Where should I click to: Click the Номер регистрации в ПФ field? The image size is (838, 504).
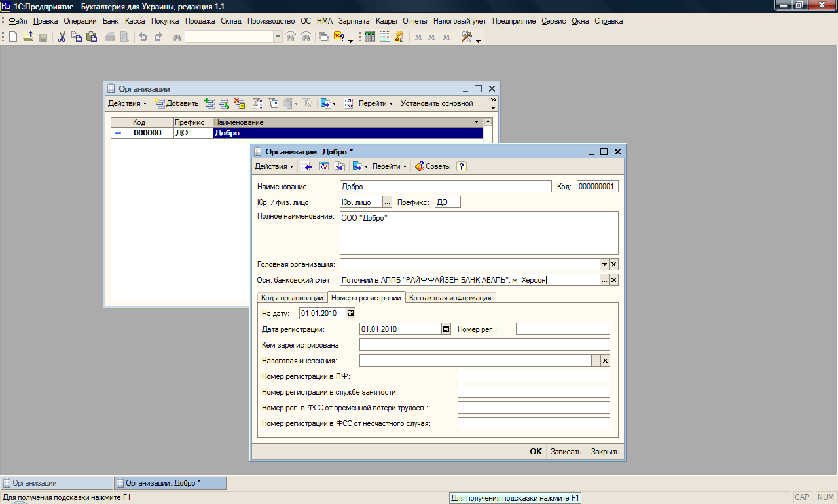tap(534, 376)
